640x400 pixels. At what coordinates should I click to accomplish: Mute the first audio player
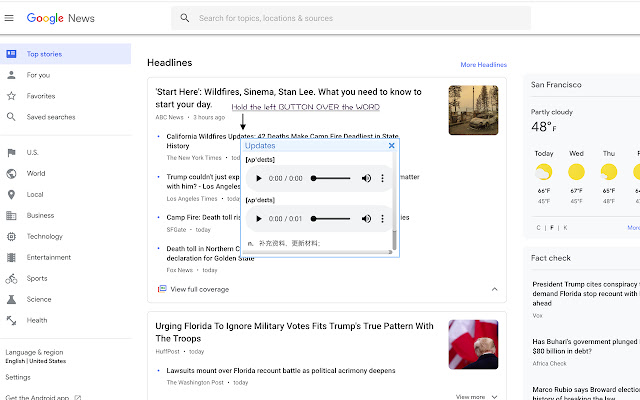pyautogui.click(x=366, y=178)
